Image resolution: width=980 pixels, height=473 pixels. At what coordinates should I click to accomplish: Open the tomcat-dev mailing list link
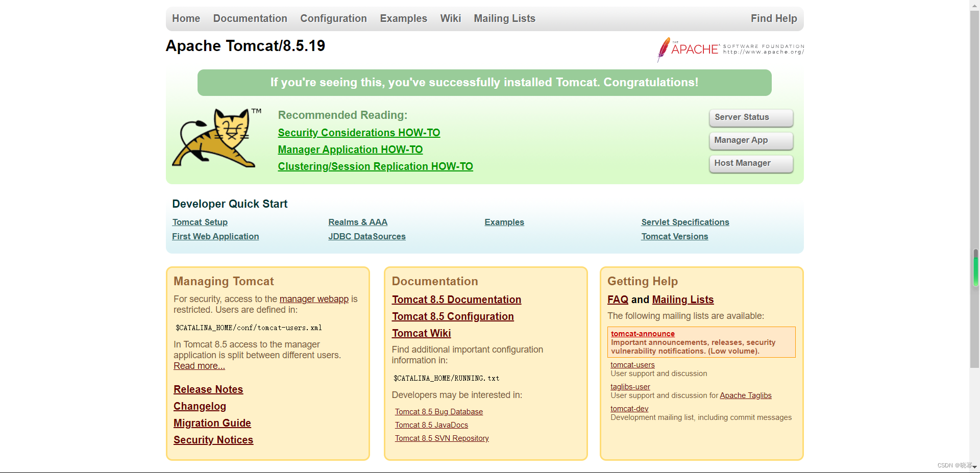[629, 409]
